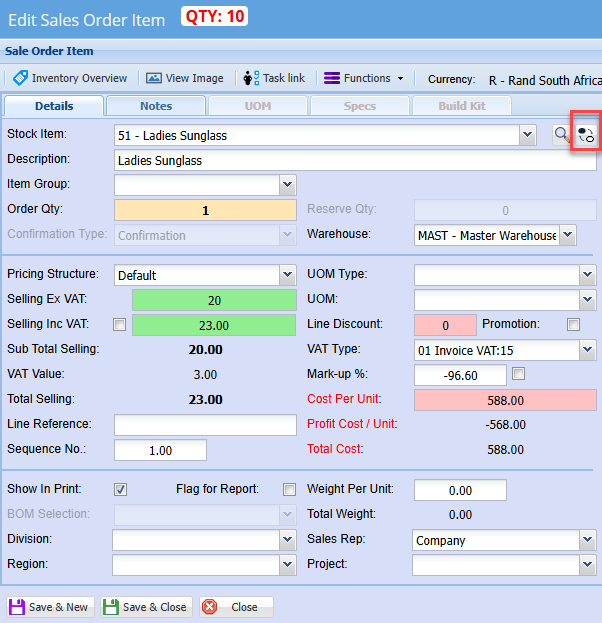Click the VAT Value amount 3.00
This screenshot has height=623, width=602.
[x=205, y=374]
